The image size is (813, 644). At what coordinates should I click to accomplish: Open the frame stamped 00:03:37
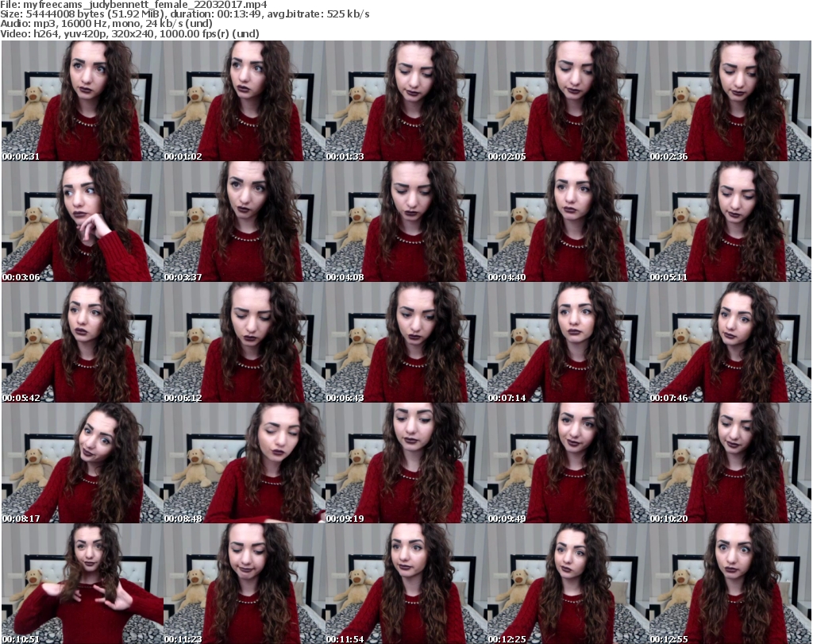click(x=245, y=222)
